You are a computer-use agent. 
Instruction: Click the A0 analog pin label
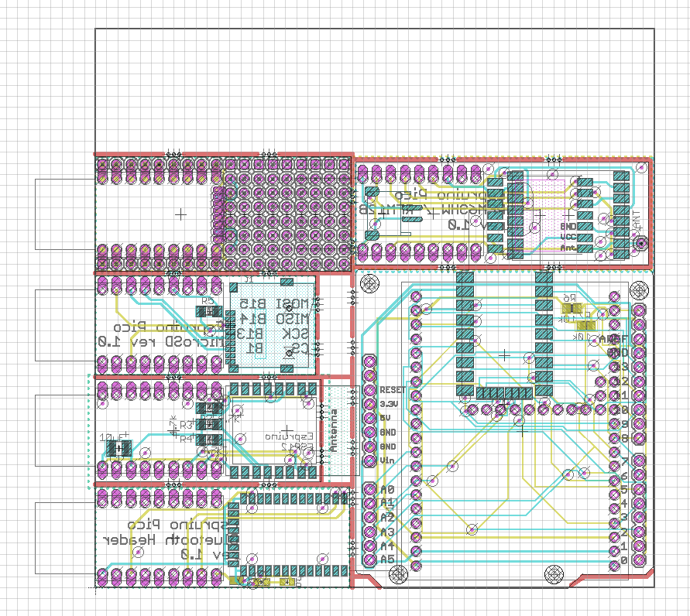click(386, 489)
